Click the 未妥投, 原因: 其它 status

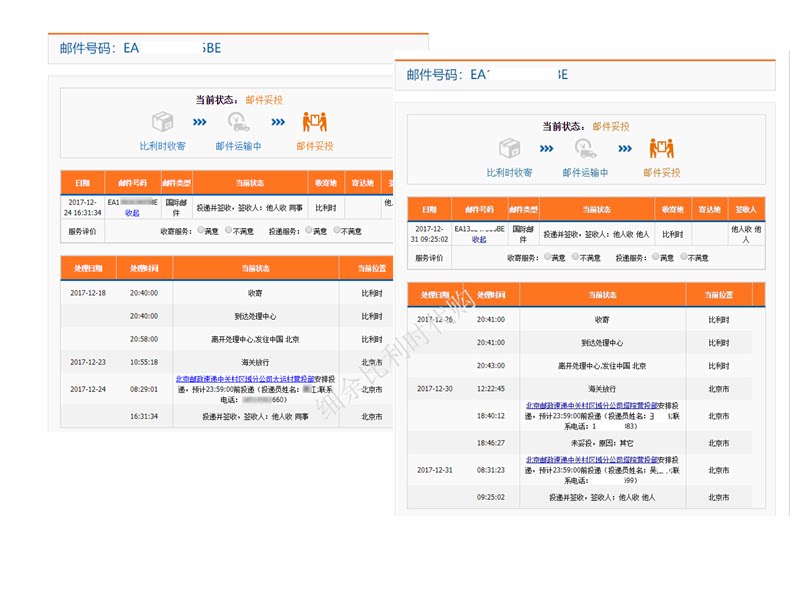tap(602, 443)
